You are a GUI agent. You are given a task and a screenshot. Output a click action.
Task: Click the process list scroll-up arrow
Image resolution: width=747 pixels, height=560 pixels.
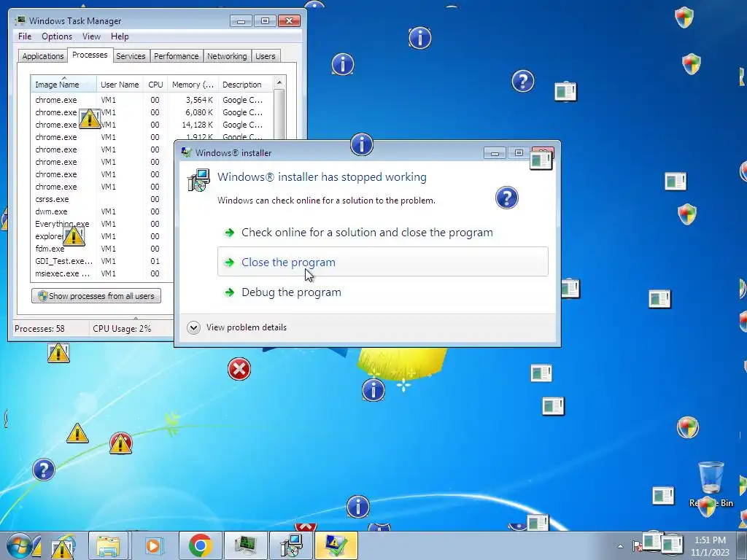click(x=279, y=83)
